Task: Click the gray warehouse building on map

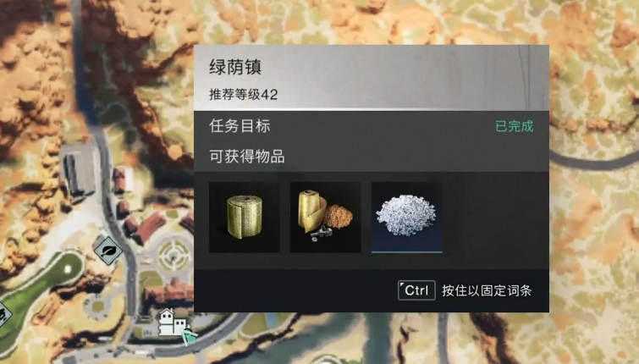Action: [80, 170]
